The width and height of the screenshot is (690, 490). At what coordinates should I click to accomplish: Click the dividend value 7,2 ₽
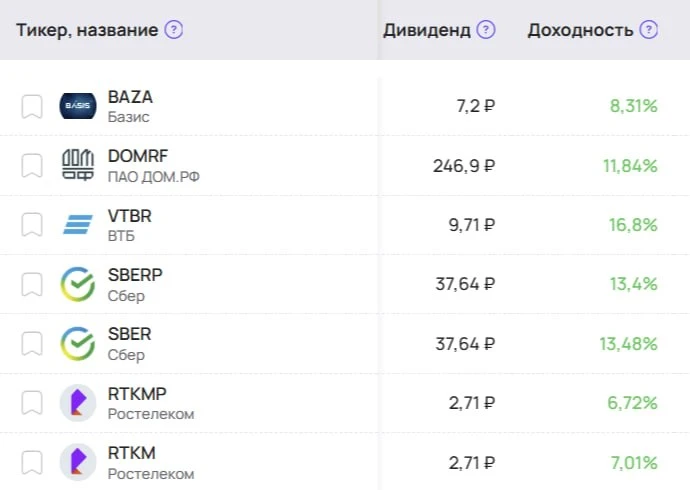[x=476, y=106]
